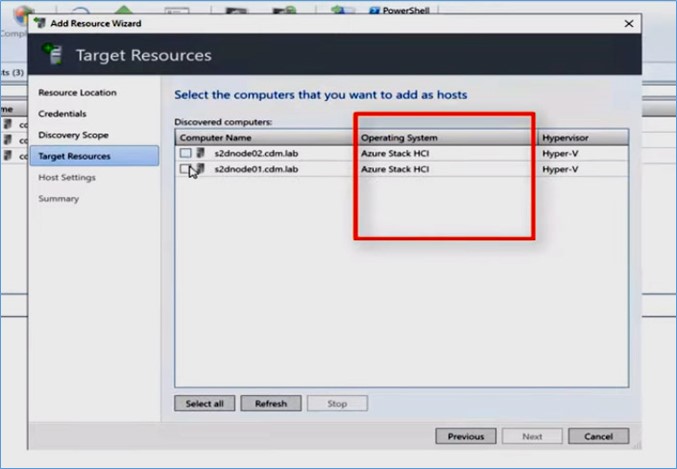Screen dimensions: 677x469
Task: Click Hyper-V in the s2dnode02 row
Action: (560, 153)
